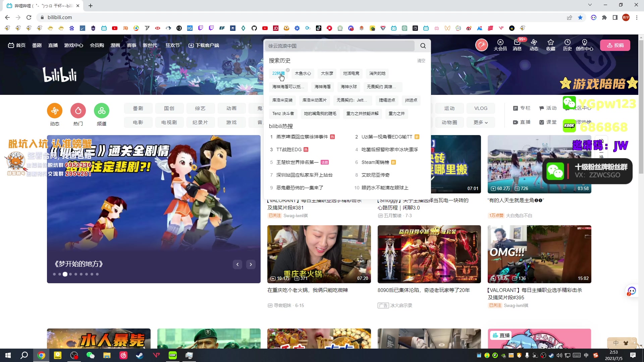The width and height of the screenshot is (644, 362).
Task: Launch Steam from the Windows taskbar
Action: (x=140, y=355)
